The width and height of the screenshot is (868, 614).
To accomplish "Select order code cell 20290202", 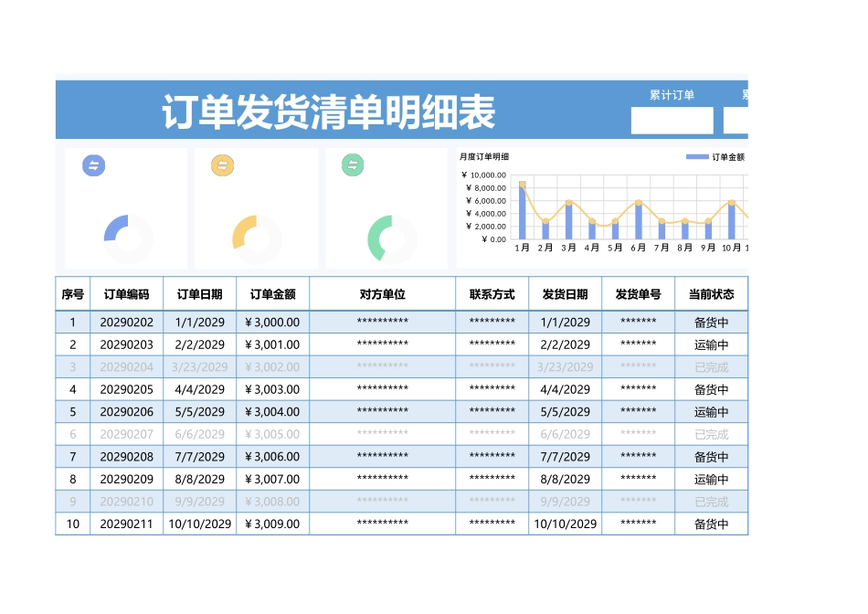I will tap(126, 323).
